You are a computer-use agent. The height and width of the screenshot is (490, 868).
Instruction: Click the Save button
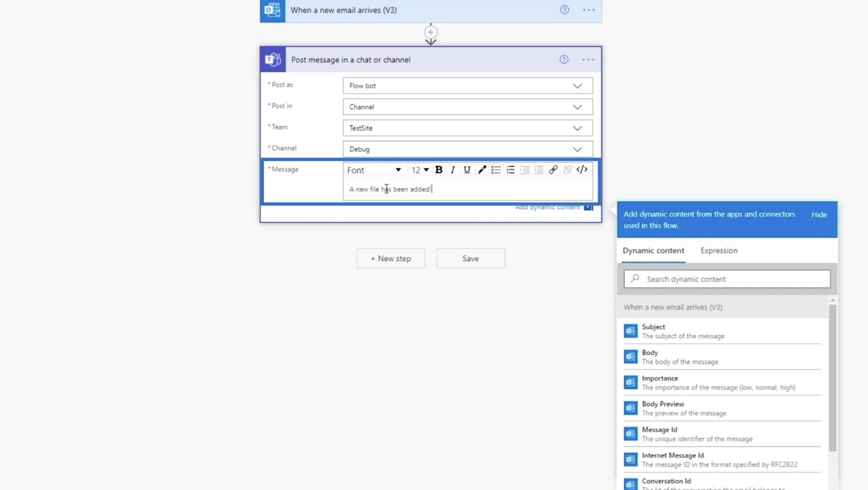470,258
